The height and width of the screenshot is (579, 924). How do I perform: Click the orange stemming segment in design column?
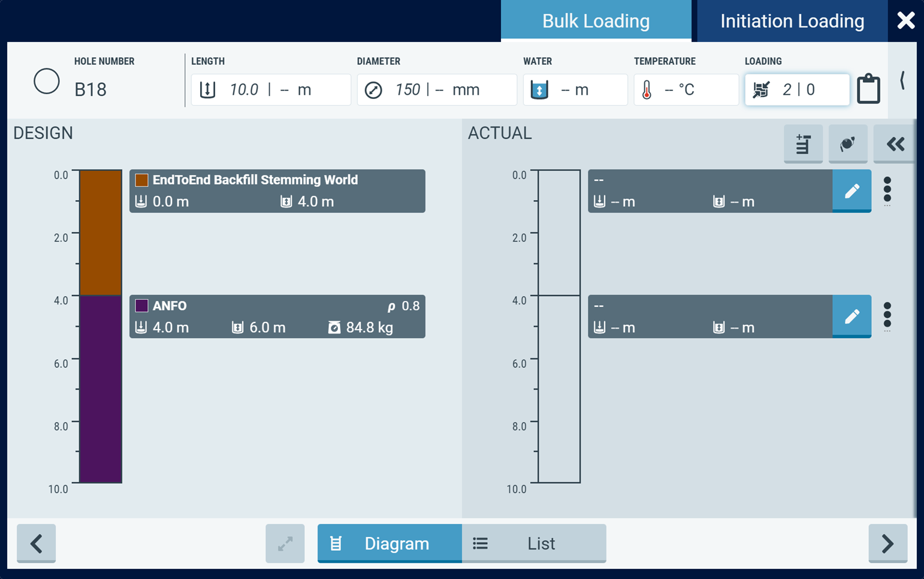[x=101, y=233]
